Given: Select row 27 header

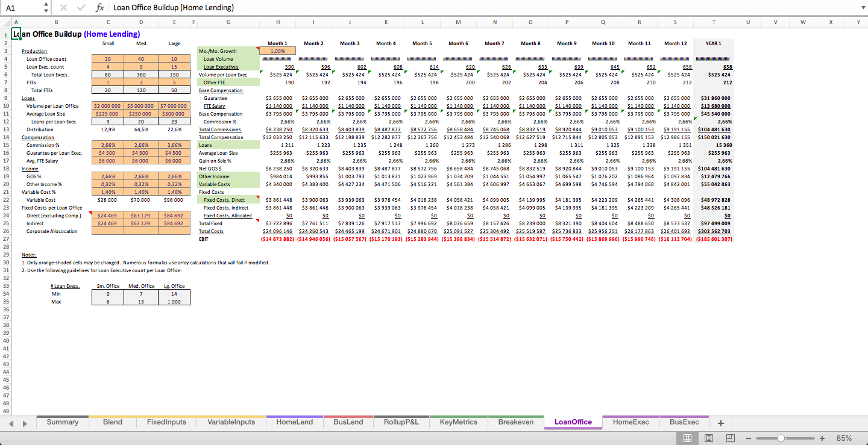Looking at the screenshot, I should coord(5,239).
